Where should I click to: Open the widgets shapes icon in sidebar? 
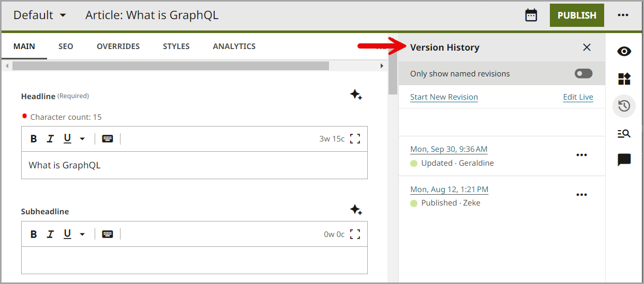pyautogui.click(x=624, y=78)
